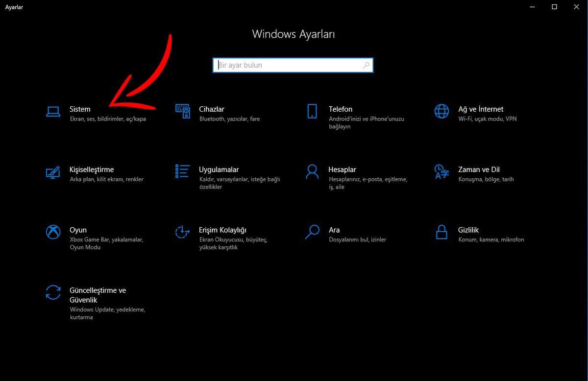Select the Hesaplar category label
588x381 pixels.
click(342, 169)
